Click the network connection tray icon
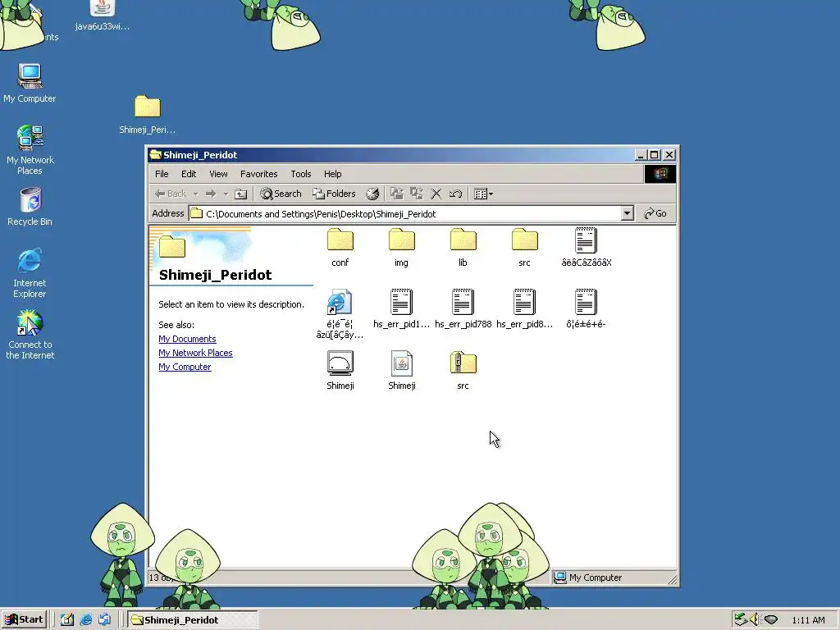Viewport: 840px width, 630px height. coord(741,620)
